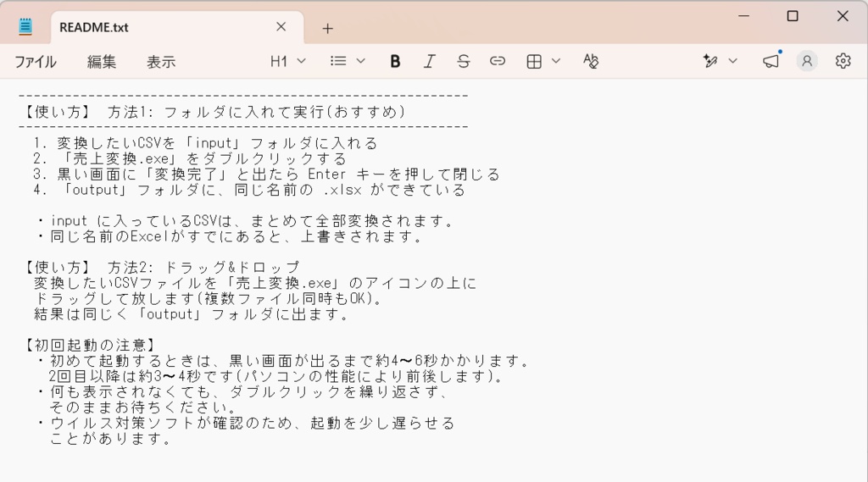Click line '・初めて起動するときは、黒い画面が出るまで約4〜6秒かかります。'
This screenshot has width=868, height=482.
(x=283, y=361)
